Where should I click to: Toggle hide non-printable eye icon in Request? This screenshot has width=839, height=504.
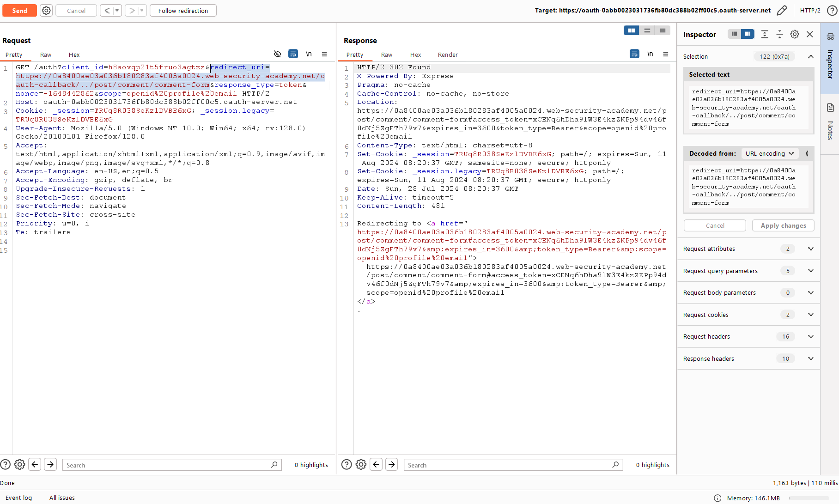[277, 54]
